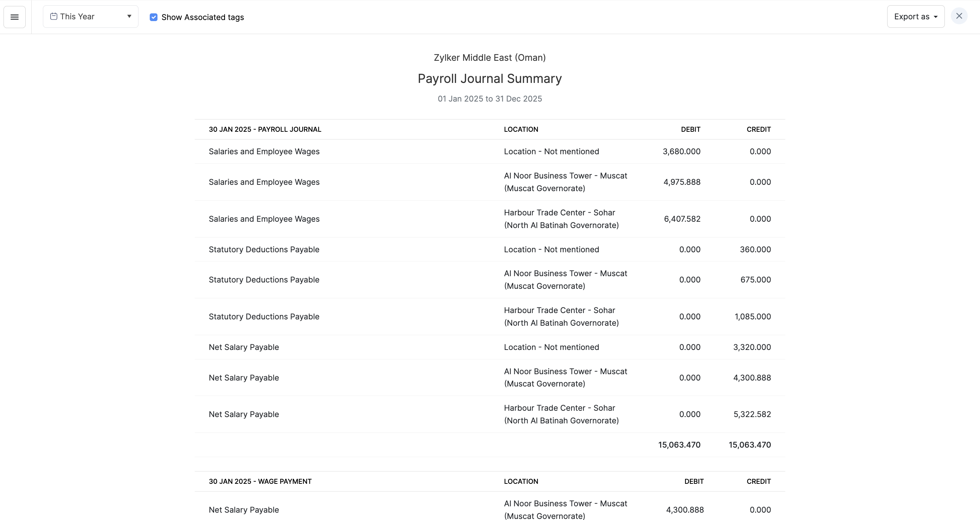The width and height of the screenshot is (980, 520).
Task: Click the 5,322.582 Sohar net salary credit
Action: [x=752, y=414]
